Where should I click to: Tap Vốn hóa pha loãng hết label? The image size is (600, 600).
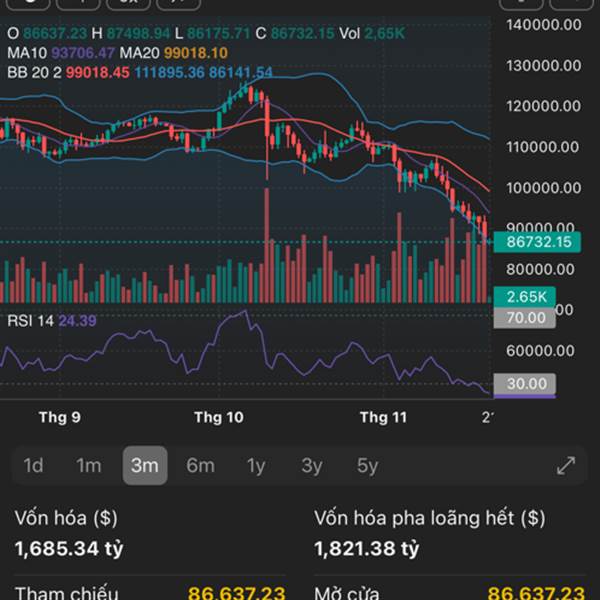coord(429,518)
